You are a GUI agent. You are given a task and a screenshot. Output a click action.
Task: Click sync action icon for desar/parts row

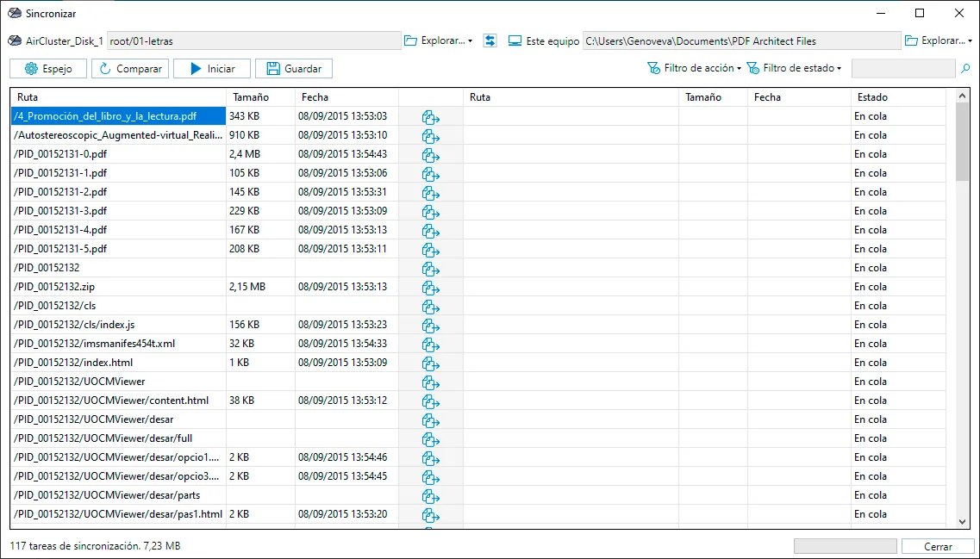tap(431, 496)
